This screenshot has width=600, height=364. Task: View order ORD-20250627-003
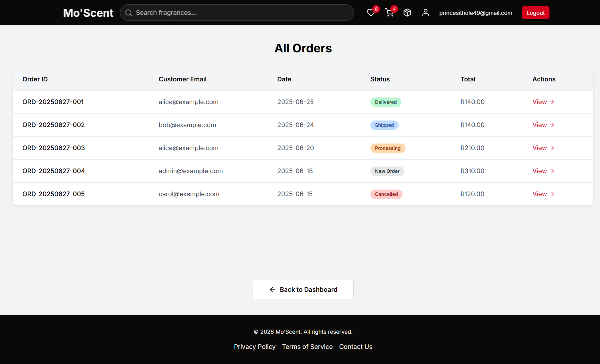(x=543, y=148)
